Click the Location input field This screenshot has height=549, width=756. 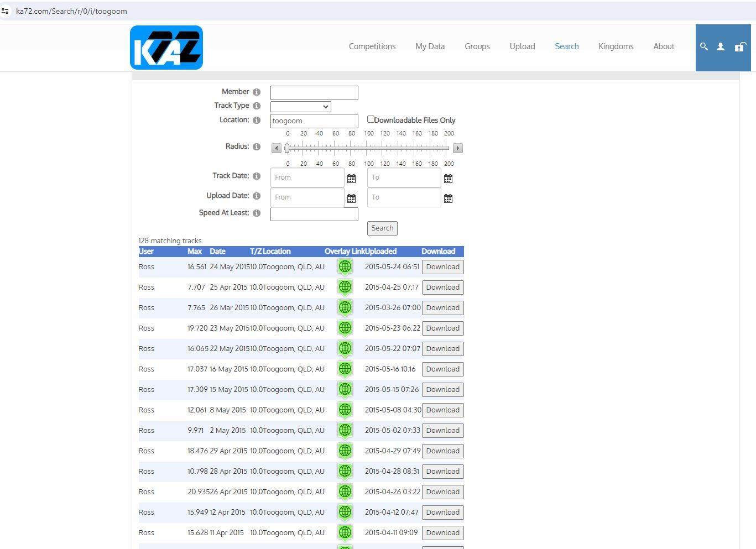314,121
